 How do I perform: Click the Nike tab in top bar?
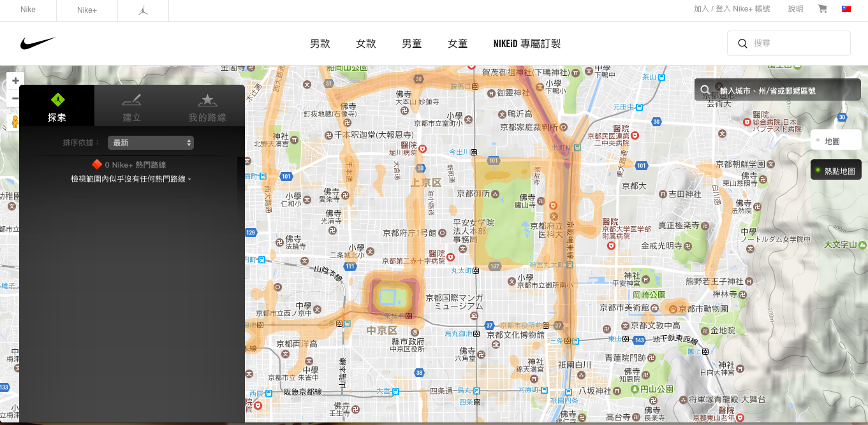(x=28, y=10)
